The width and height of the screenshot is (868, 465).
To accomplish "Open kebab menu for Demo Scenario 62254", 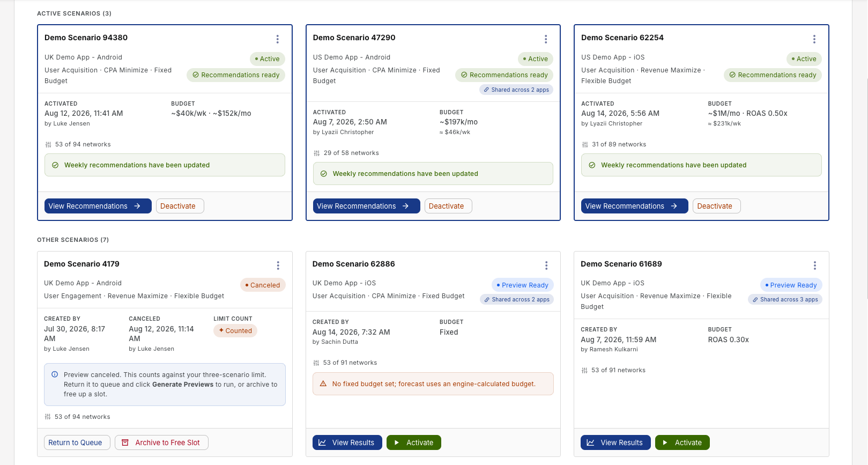I will (814, 39).
